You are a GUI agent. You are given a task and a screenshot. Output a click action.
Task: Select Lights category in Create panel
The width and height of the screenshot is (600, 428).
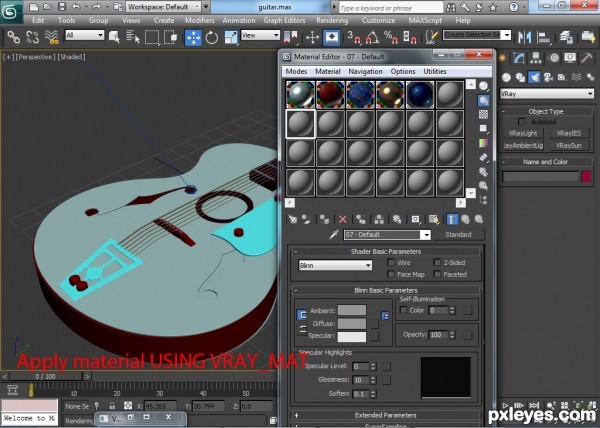[534, 77]
